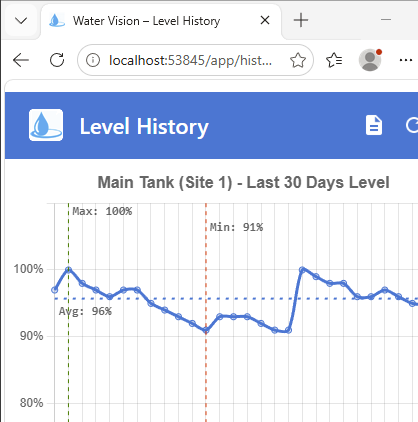Select the Water Vision – Level History tab
The height and width of the screenshot is (422, 418).
(x=161, y=21)
